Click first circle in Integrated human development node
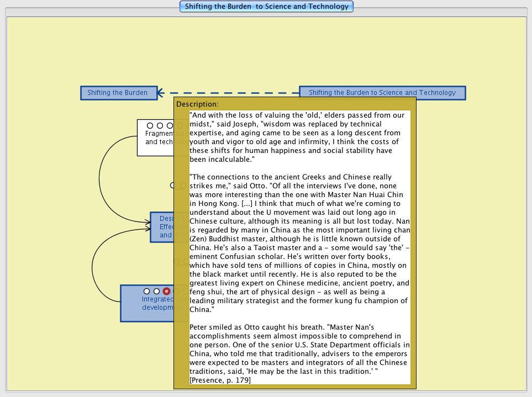The height and width of the screenshot is (397, 532). point(146,291)
